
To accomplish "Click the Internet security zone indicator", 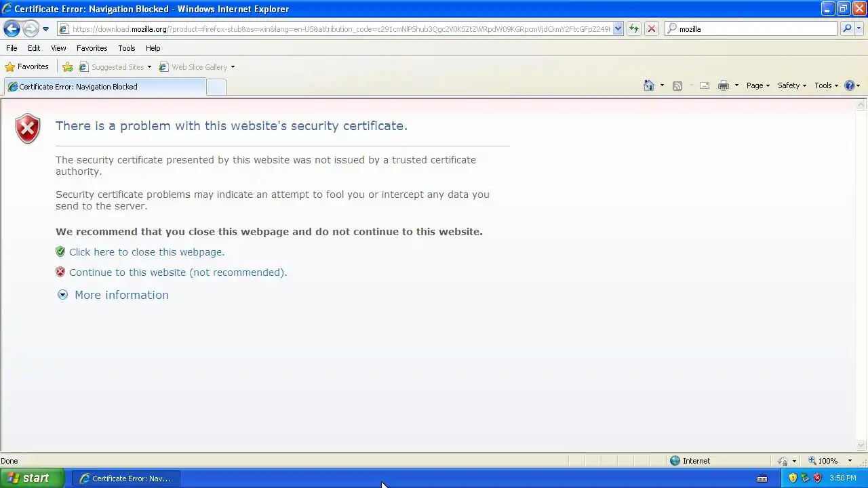I will click(x=690, y=461).
